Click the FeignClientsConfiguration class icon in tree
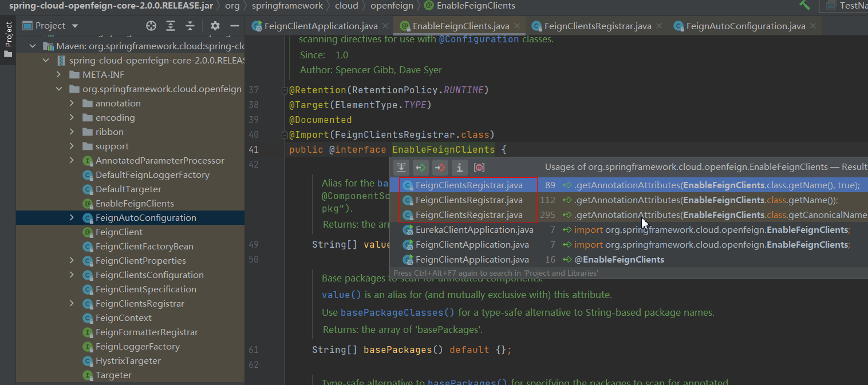The height and width of the screenshot is (385, 868). pos(88,275)
